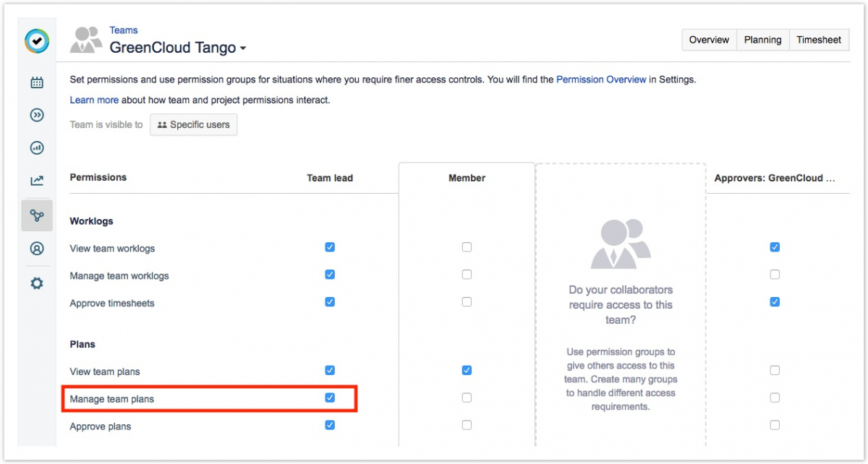Select the highlighted Teams node icon
The width and height of the screenshot is (868, 464).
37,215
